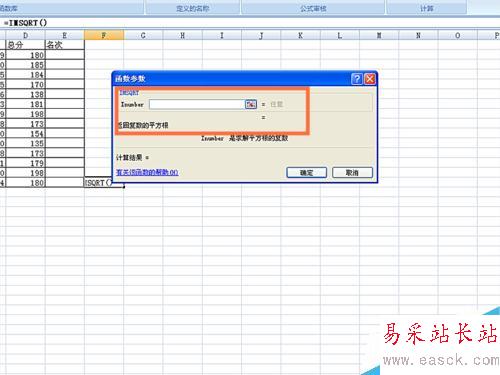Select column header H
This screenshot has height=375, width=500.
[x=182, y=35]
